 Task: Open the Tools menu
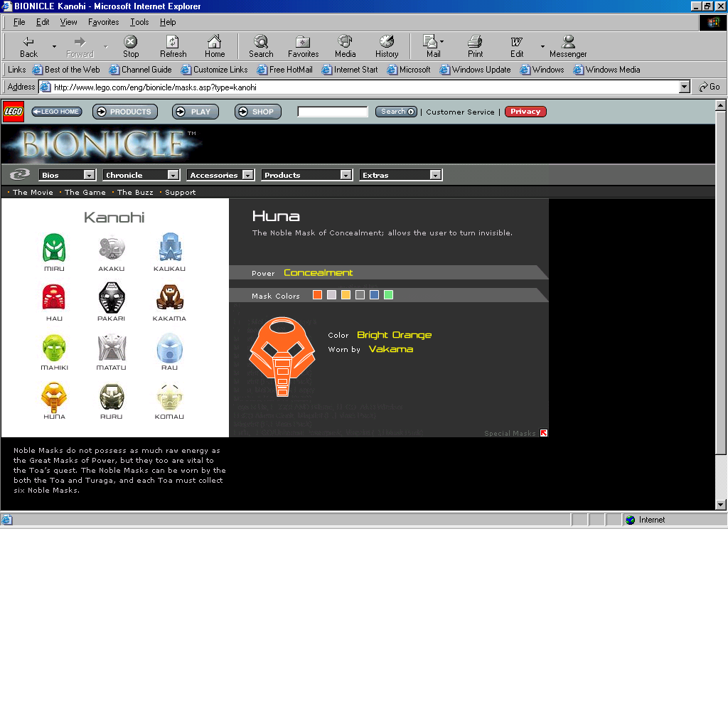click(139, 22)
